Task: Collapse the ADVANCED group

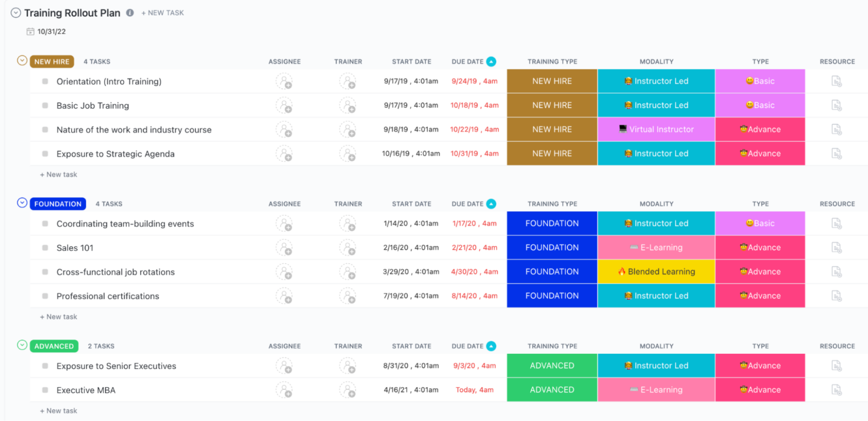Action: 21,345
